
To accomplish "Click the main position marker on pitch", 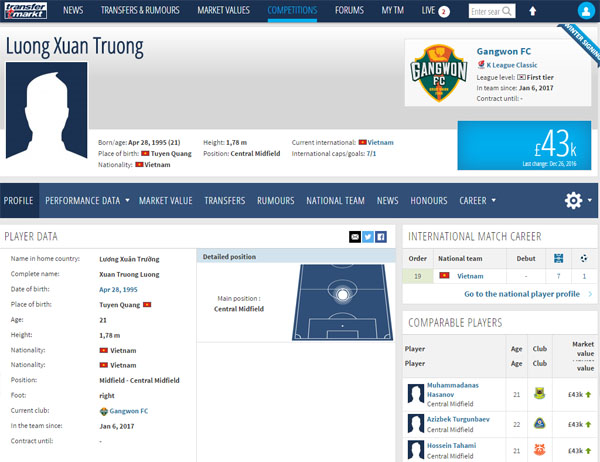I will tap(342, 294).
